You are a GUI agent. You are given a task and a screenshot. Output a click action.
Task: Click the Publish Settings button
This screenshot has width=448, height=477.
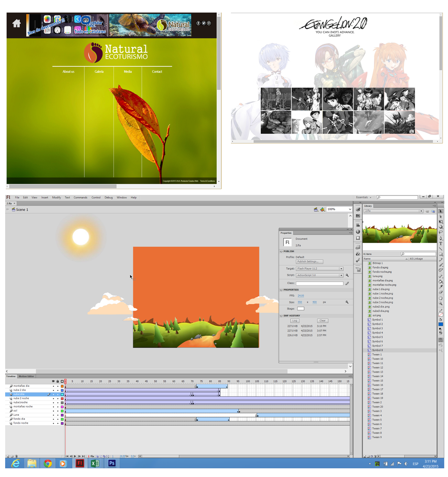point(309,262)
